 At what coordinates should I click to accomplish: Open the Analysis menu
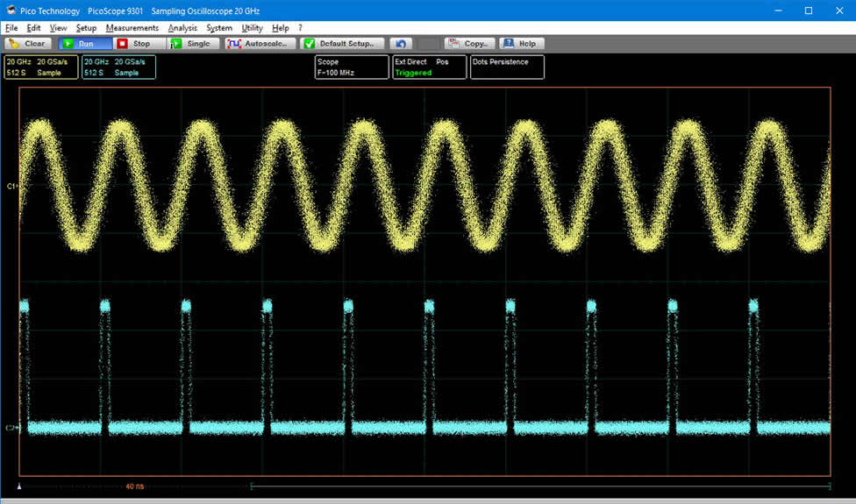[x=183, y=28]
